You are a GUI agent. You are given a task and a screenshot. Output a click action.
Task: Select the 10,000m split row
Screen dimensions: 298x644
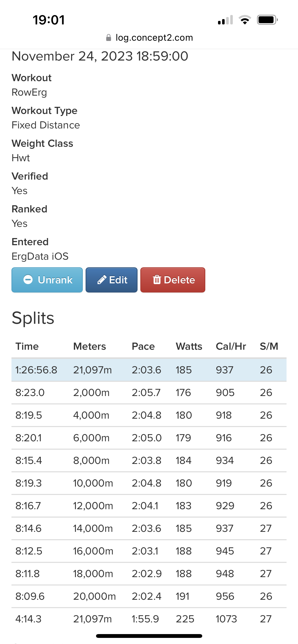[x=149, y=483]
